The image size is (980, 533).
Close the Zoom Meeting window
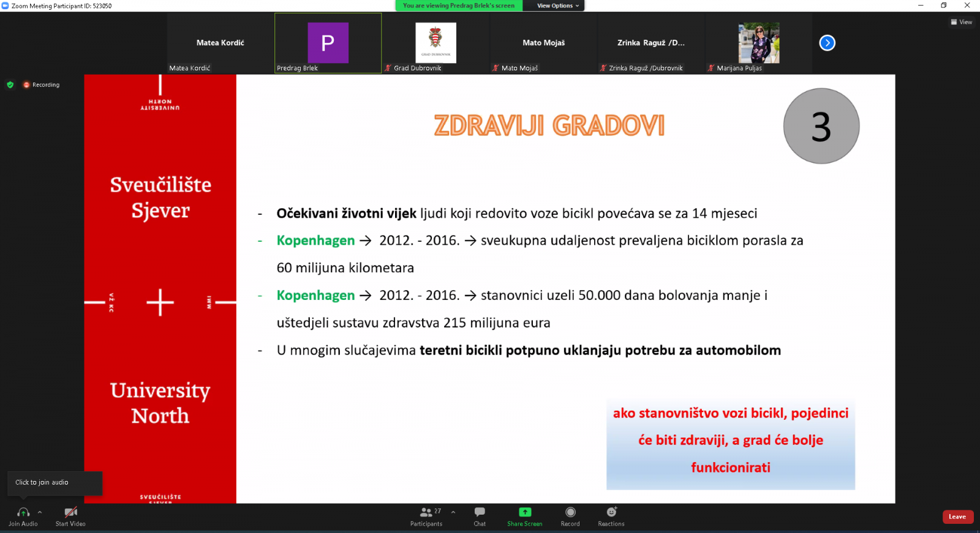coord(968,6)
